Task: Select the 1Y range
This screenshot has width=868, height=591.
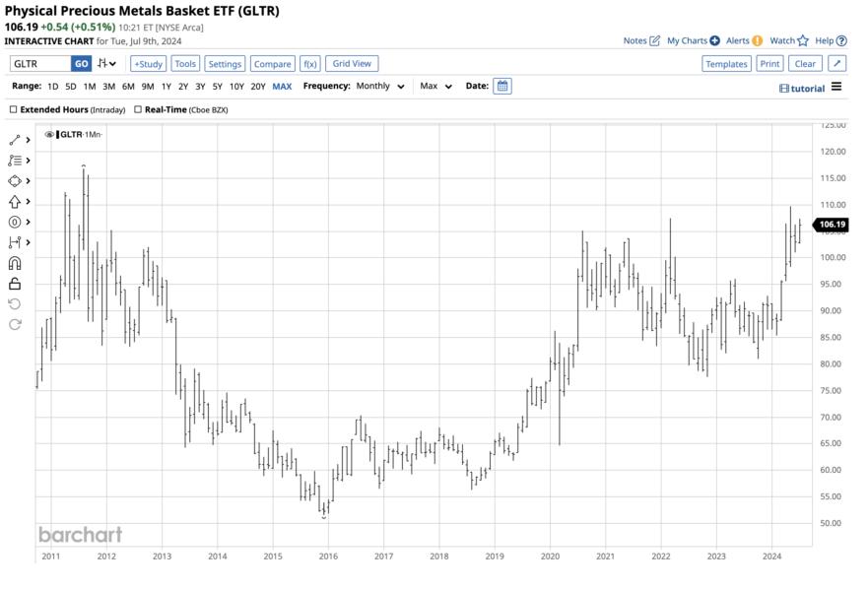Action: pos(167,87)
